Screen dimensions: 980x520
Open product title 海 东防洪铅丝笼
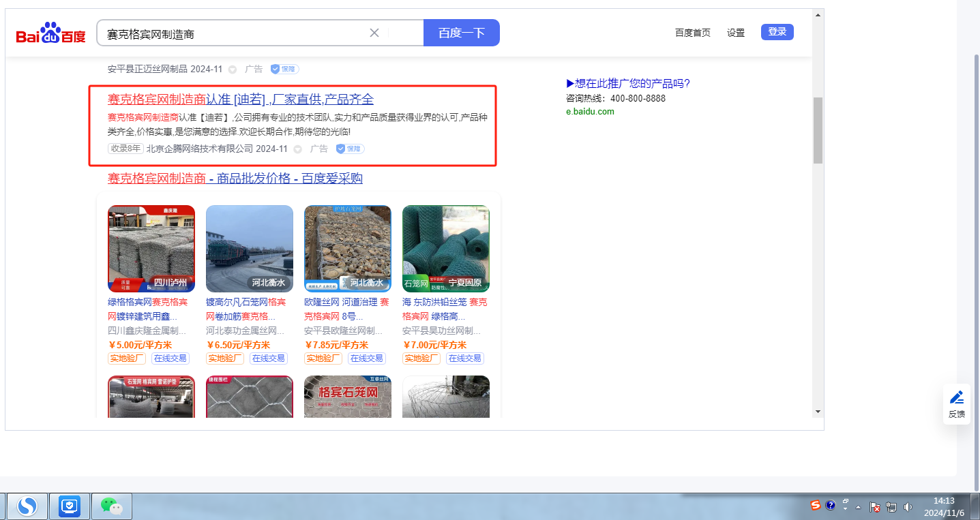(446, 309)
